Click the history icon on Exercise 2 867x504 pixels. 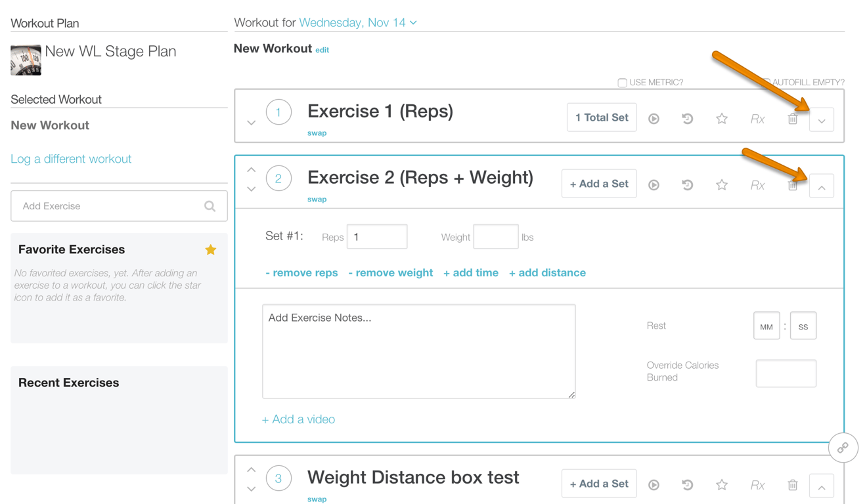tap(687, 185)
